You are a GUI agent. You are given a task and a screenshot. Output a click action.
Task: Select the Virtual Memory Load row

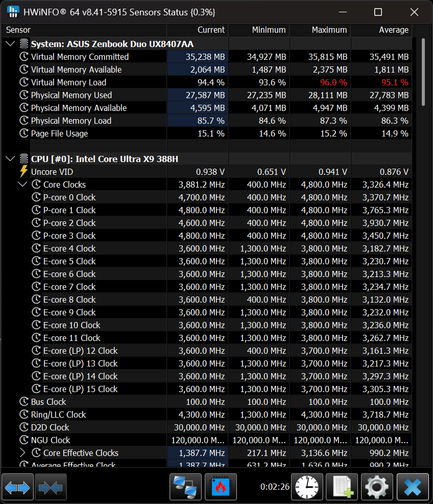click(x=68, y=82)
